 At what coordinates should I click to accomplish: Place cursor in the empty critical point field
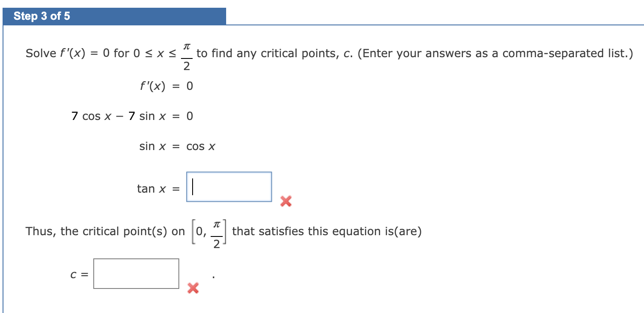pyautogui.click(x=136, y=274)
